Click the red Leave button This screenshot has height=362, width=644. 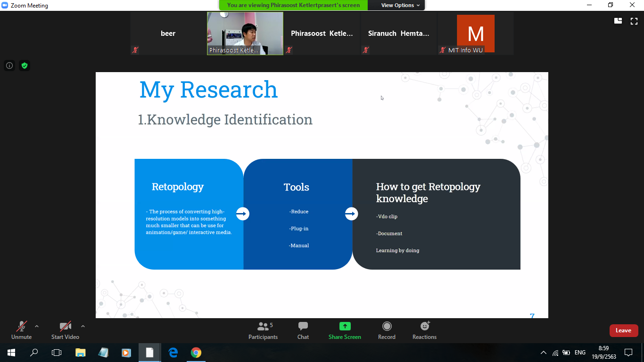(x=623, y=330)
